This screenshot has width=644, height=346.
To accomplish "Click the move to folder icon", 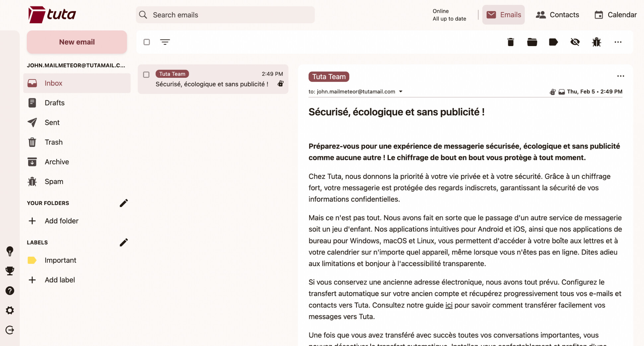I will click(x=532, y=42).
